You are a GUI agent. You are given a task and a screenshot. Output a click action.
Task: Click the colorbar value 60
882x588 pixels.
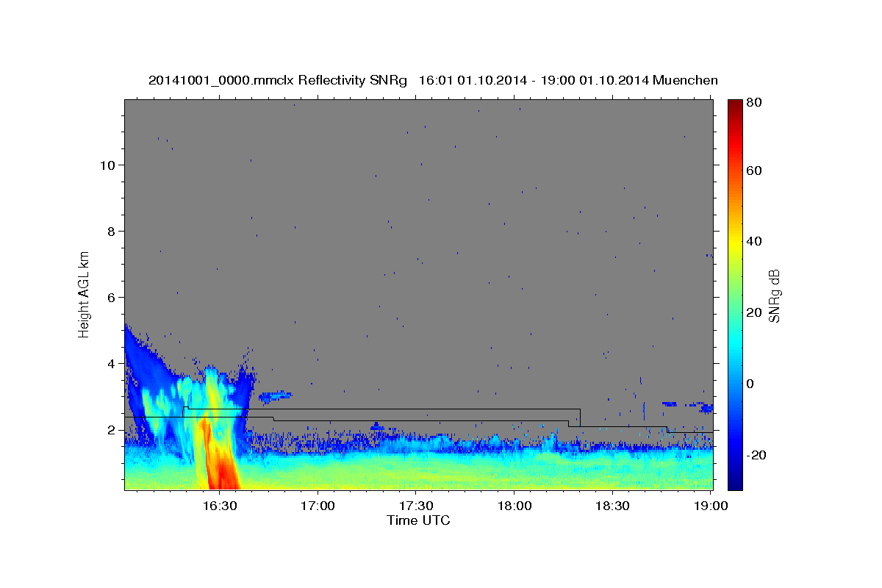point(753,171)
